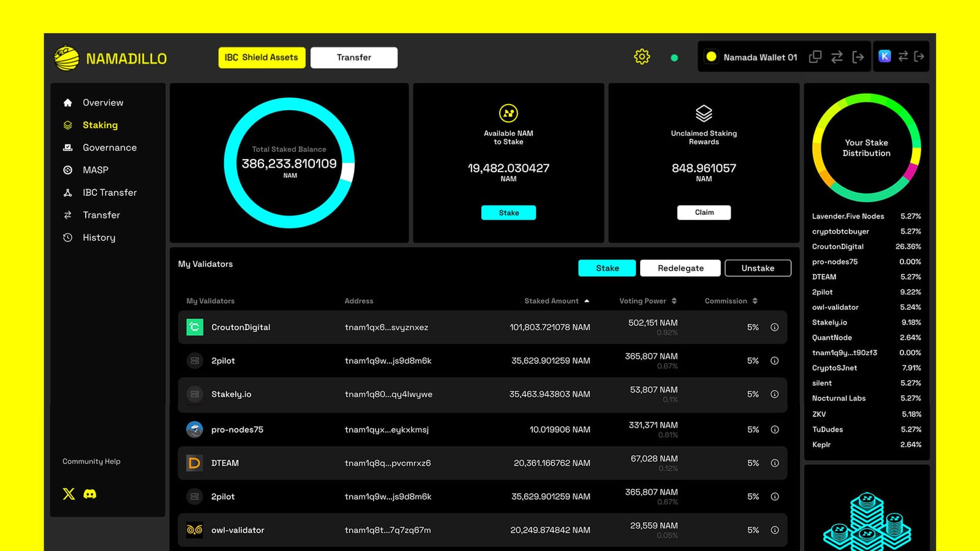This screenshot has width=980, height=551.
Task: Copy the Namada Wallet 01 address
Action: click(x=815, y=56)
